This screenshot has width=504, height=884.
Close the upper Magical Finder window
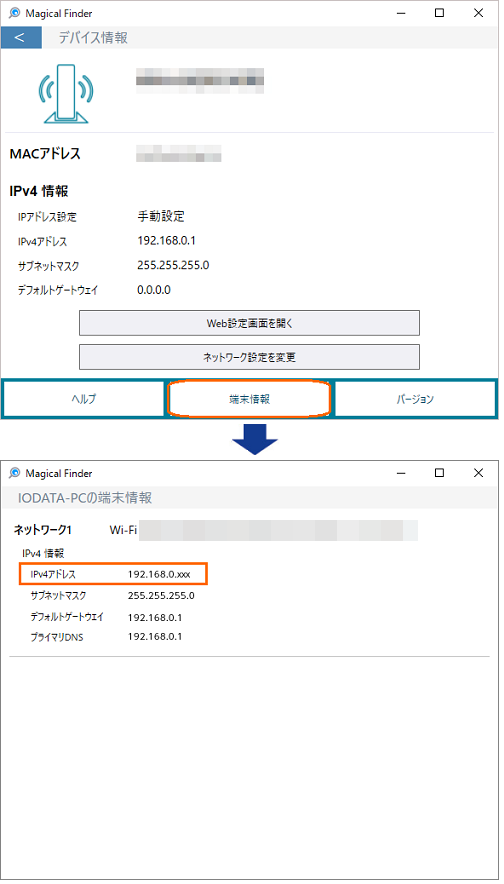pos(478,13)
